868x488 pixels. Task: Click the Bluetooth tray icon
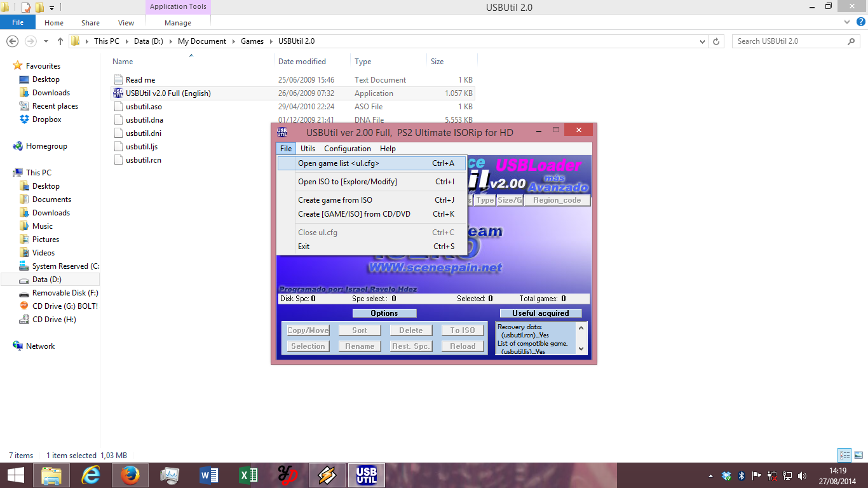[742, 475]
